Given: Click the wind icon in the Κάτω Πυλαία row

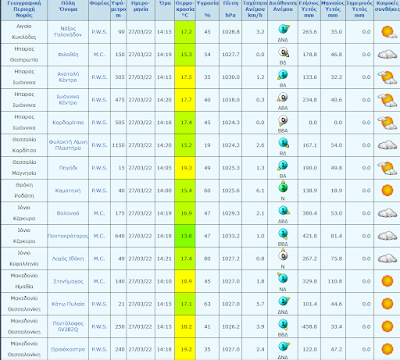Looking at the screenshot, I should (x=283, y=301).
